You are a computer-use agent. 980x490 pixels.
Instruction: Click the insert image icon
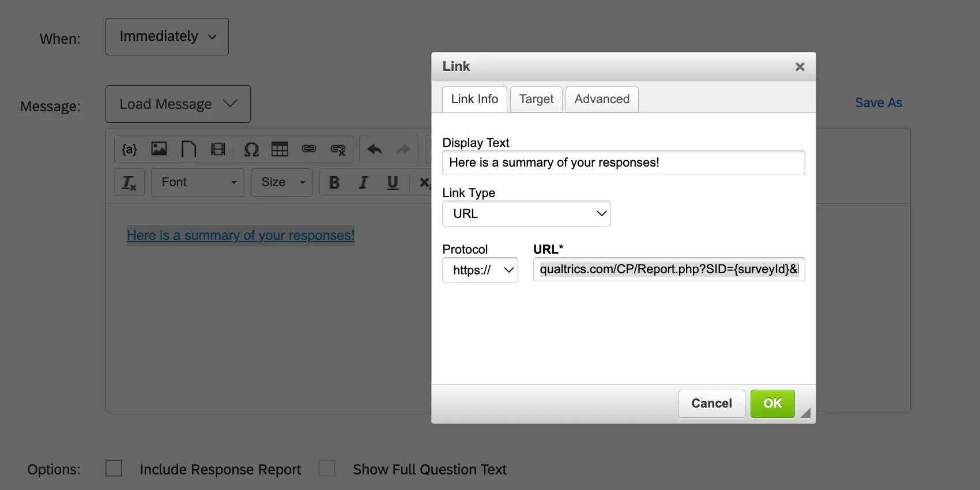tap(159, 149)
